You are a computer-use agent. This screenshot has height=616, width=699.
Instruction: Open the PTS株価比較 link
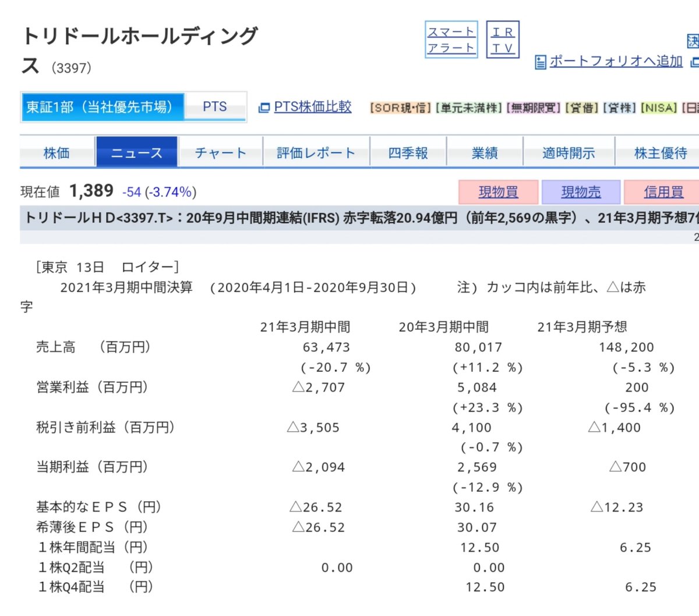click(313, 107)
